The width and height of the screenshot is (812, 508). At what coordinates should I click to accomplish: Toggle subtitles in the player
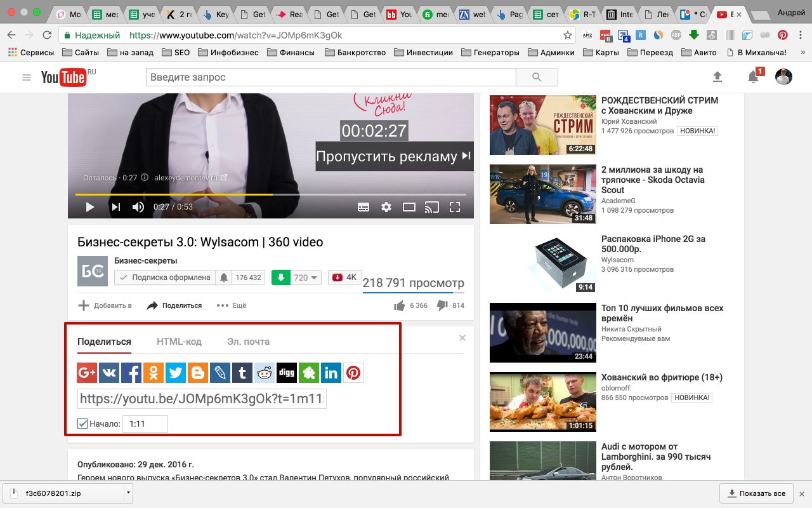pos(363,207)
